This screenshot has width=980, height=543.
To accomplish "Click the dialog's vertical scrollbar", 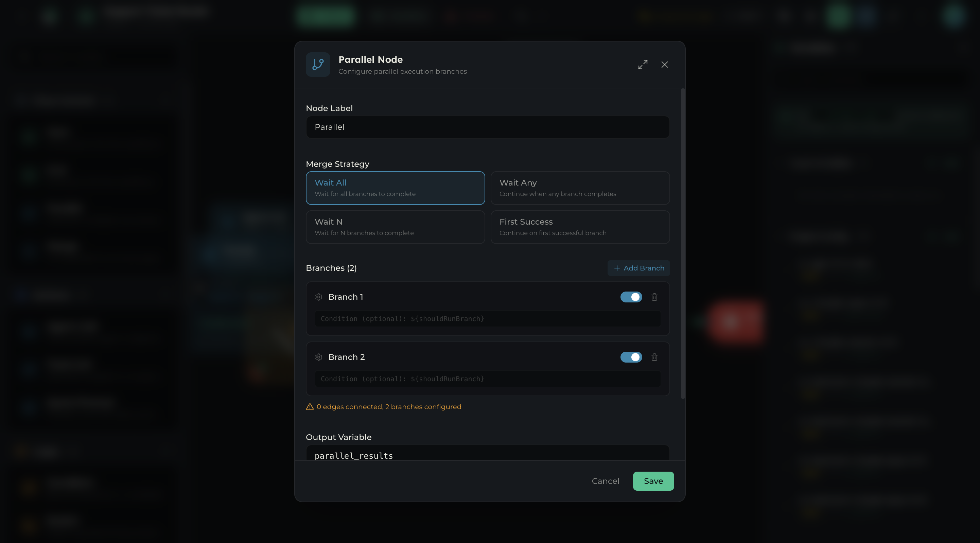I will [x=683, y=244].
